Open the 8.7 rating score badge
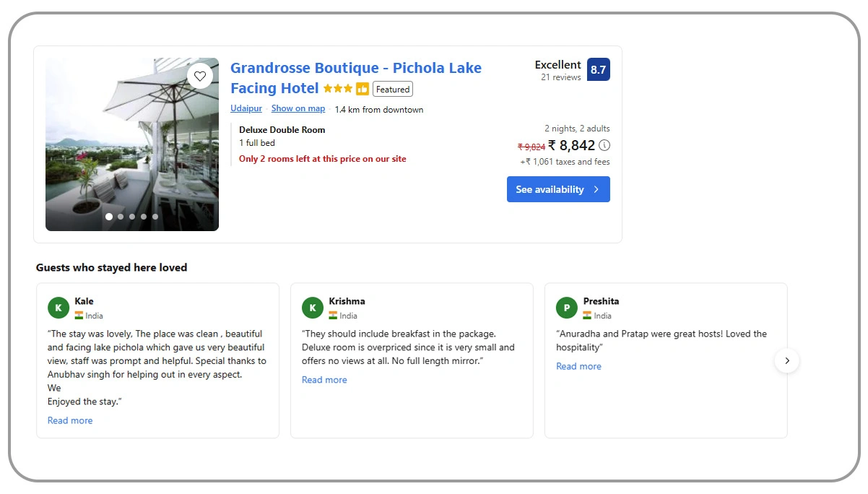Viewport: 868px width, 494px height. click(x=599, y=69)
